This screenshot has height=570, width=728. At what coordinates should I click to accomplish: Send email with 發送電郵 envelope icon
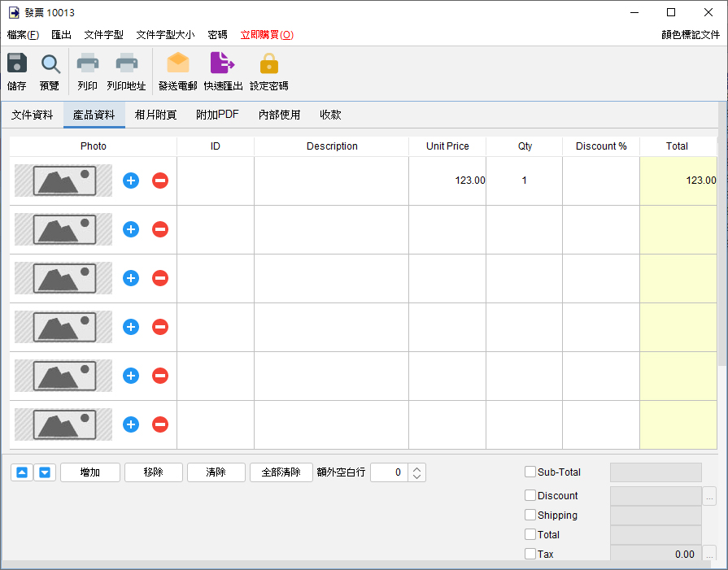pos(178,63)
